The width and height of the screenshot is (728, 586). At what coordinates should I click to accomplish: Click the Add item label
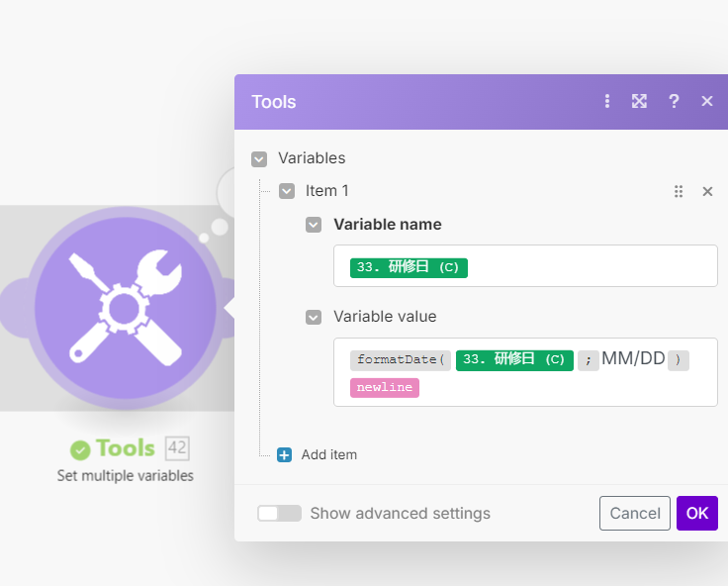[329, 454]
